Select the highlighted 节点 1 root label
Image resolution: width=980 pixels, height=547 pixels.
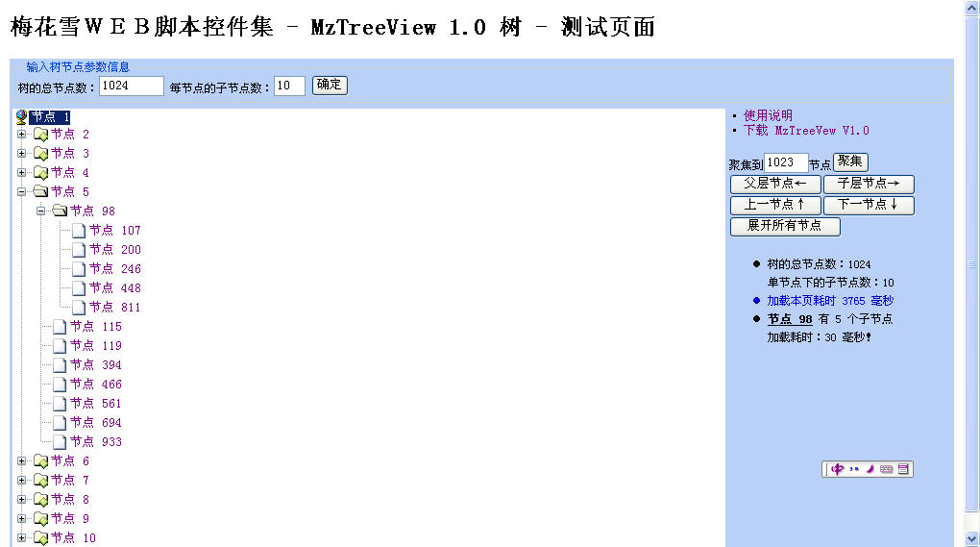coord(49,117)
